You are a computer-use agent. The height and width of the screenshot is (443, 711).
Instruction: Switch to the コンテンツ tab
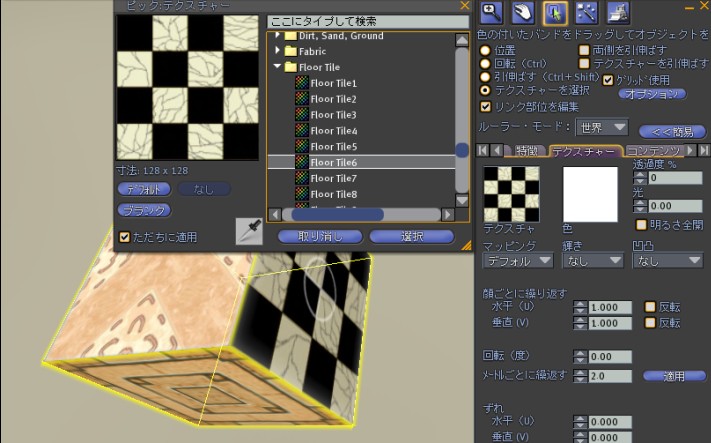point(653,151)
